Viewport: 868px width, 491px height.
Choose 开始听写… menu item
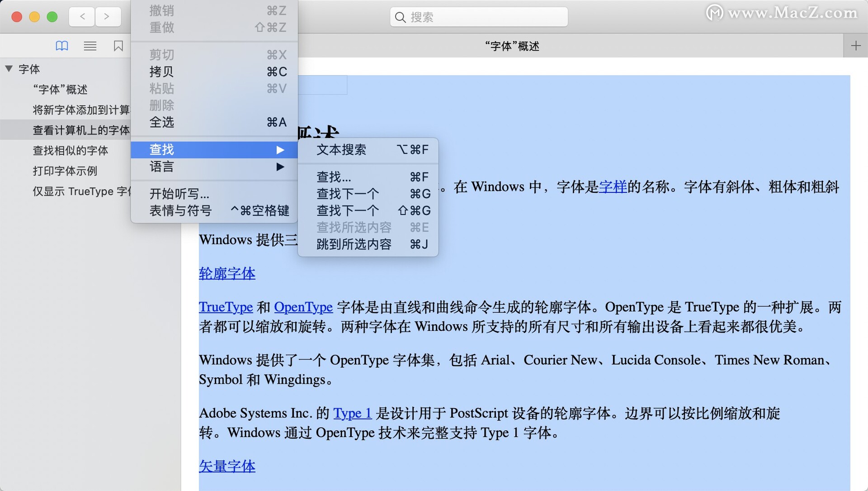(214, 194)
